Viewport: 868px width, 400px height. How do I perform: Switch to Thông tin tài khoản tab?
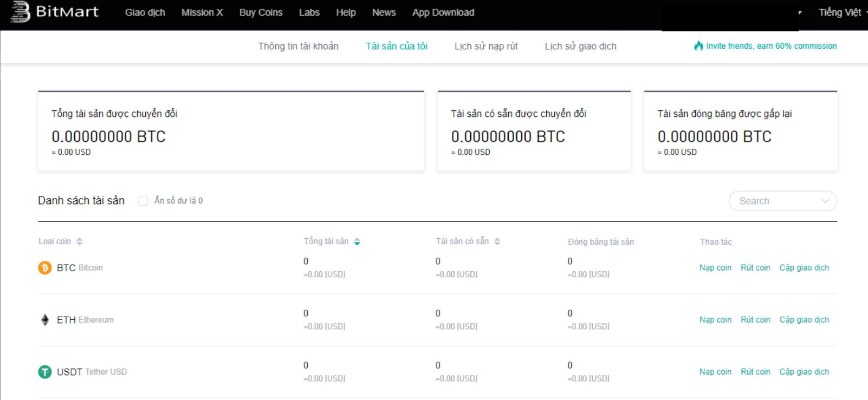click(x=298, y=46)
